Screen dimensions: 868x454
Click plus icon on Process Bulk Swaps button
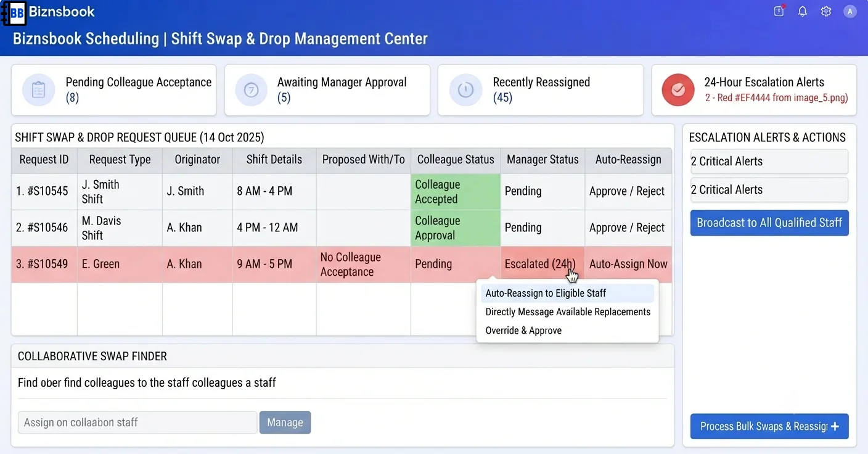835,426
